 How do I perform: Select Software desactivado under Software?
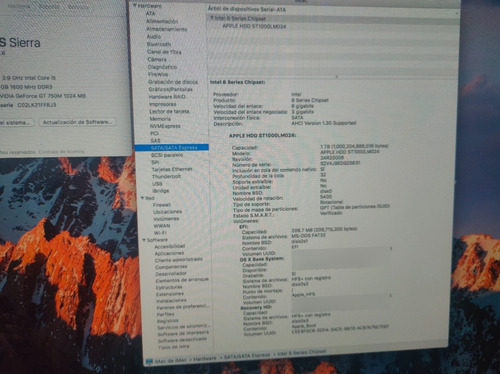coord(182,340)
